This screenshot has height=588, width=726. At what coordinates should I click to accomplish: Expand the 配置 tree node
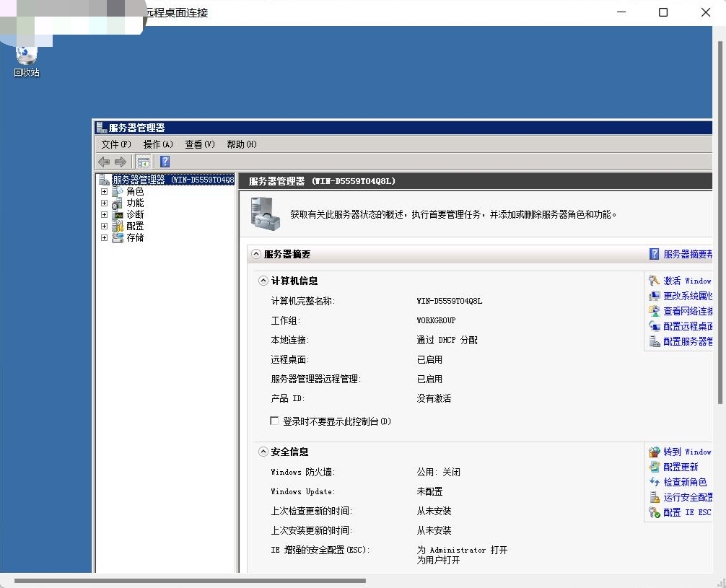click(104, 226)
